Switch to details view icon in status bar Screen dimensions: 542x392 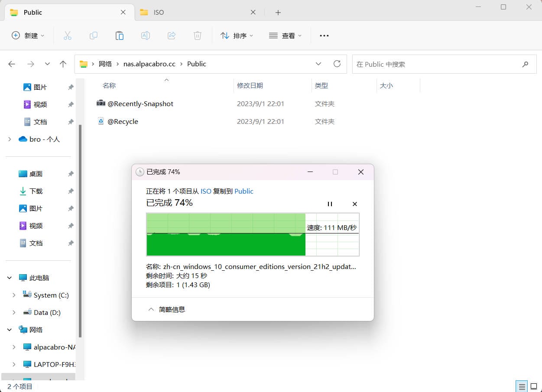[x=522, y=386]
